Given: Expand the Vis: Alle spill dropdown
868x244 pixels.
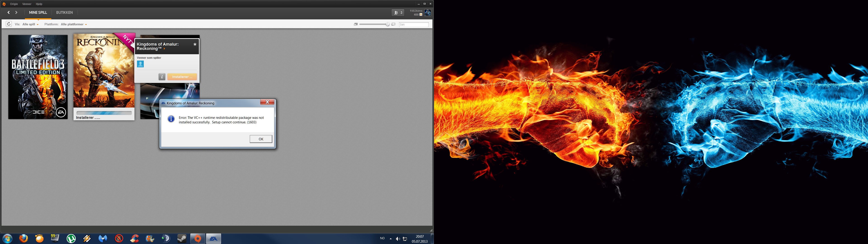Looking at the screenshot, I should (31, 24).
